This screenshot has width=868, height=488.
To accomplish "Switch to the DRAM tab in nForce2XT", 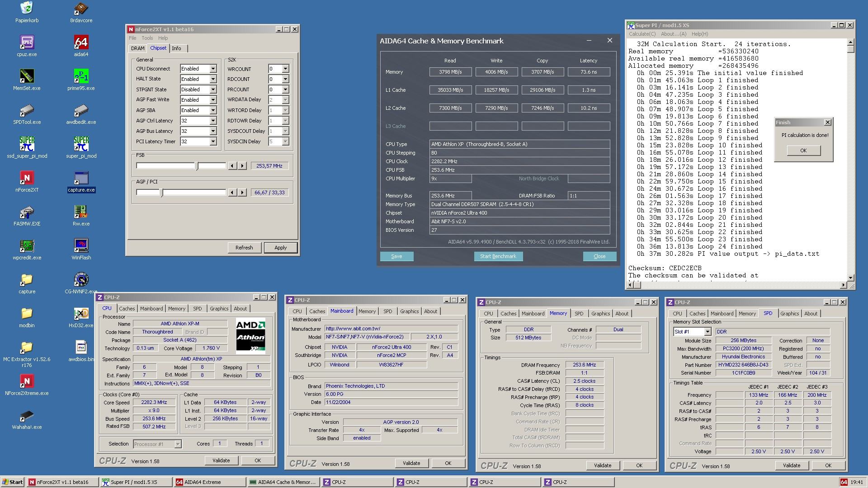I will point(137,48).
